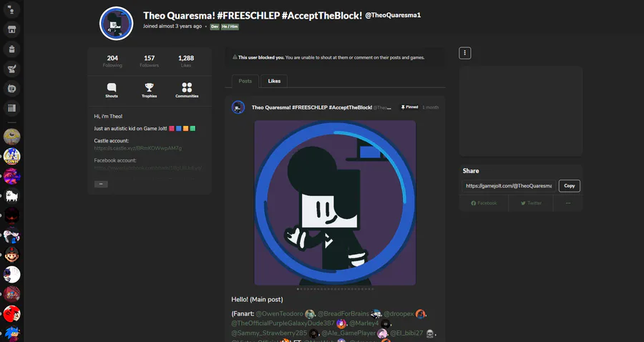Open @droopex mention link
The height and width of the screenshot is (342, 644).
(399, 313)
